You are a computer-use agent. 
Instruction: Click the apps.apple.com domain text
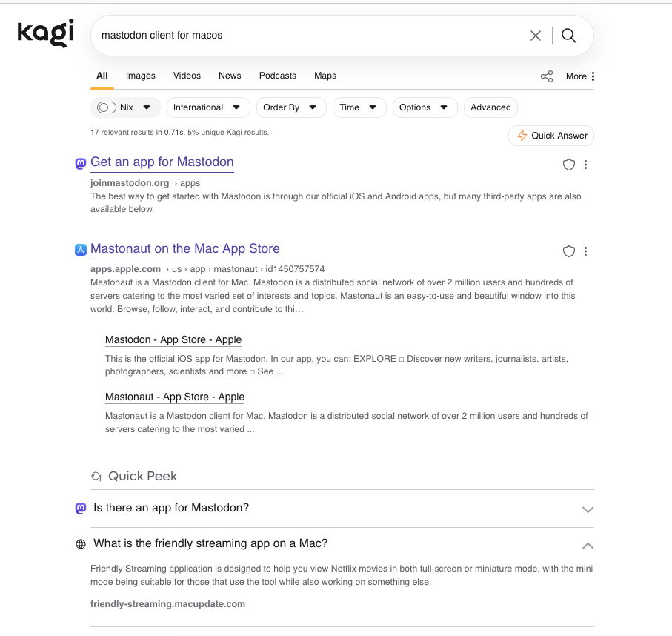125,269
